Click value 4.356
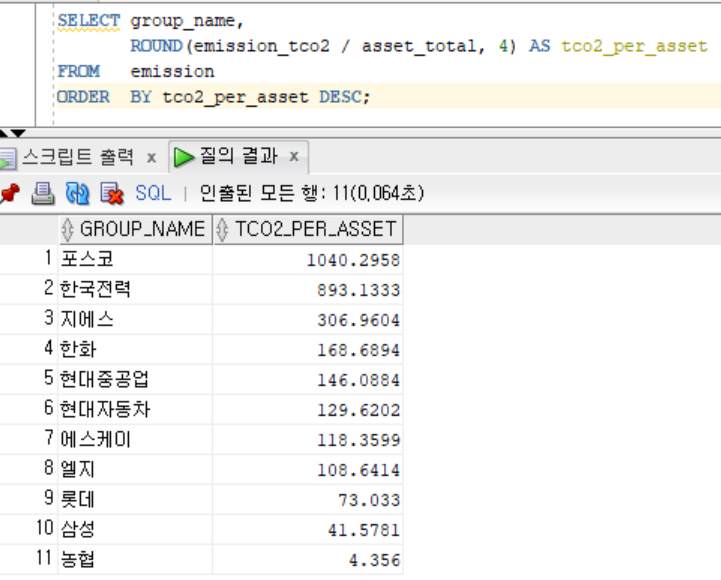The height and width of the screenshot is (580, 721). [x=374, y=560]
